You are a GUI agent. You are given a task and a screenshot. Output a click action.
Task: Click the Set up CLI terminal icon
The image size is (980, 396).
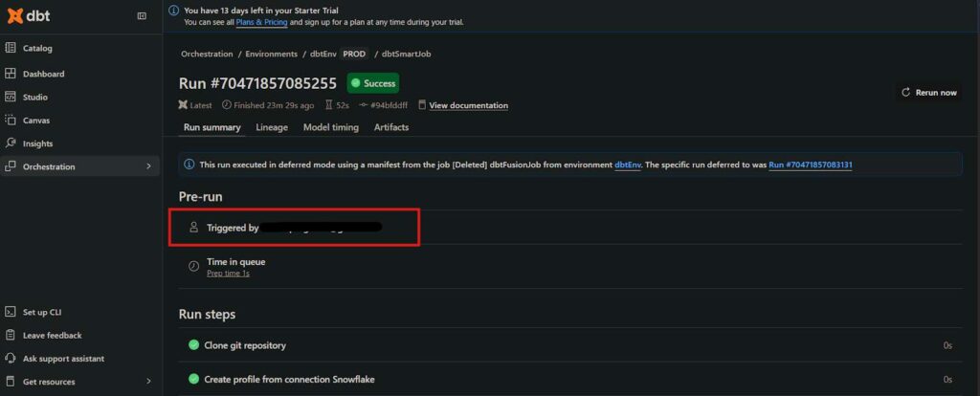click(11, 312)
